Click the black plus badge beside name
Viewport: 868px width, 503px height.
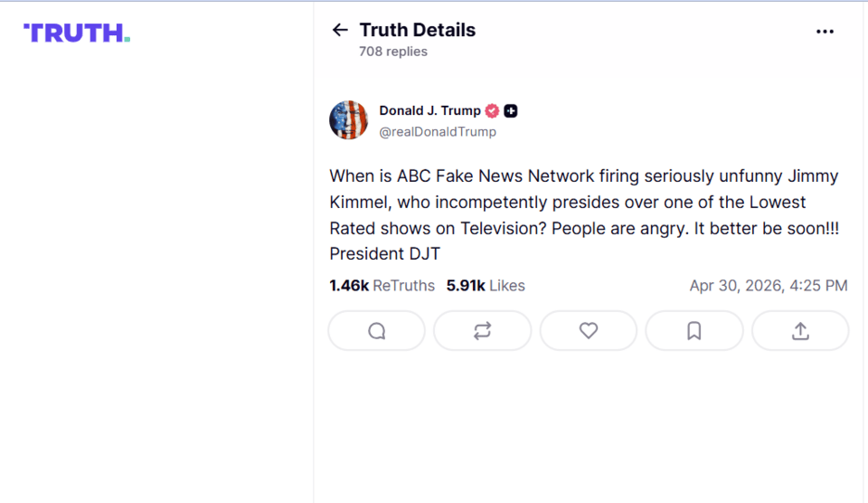click(x=511, y=111)
